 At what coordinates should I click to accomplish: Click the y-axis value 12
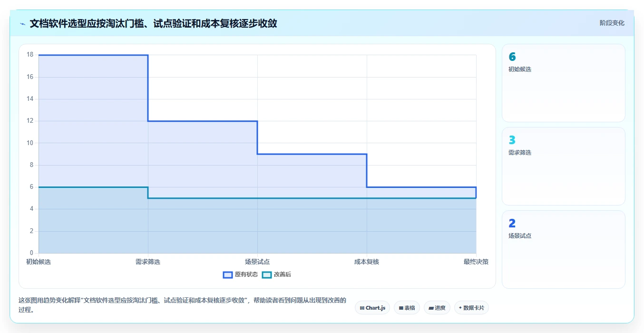[x=30, y=121]
